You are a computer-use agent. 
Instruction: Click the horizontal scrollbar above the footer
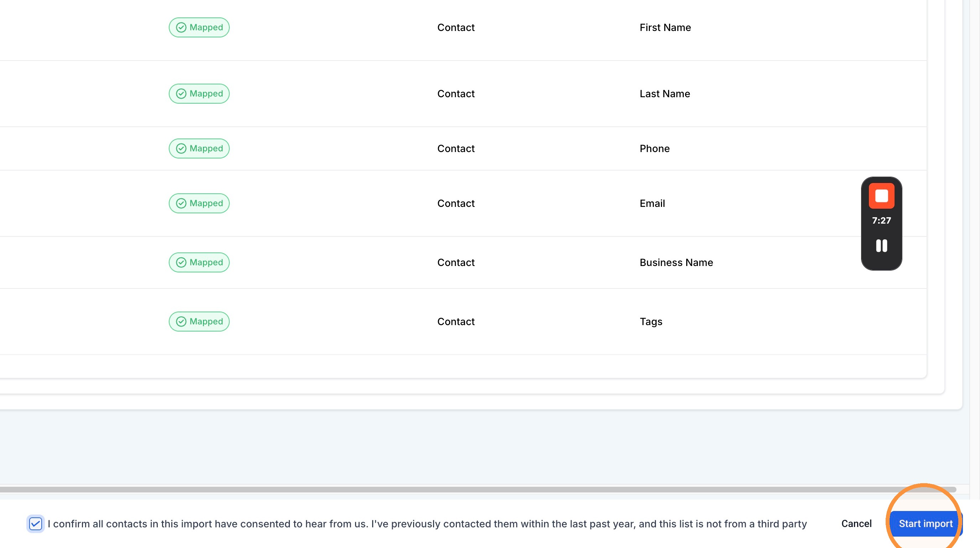point(478,490)
